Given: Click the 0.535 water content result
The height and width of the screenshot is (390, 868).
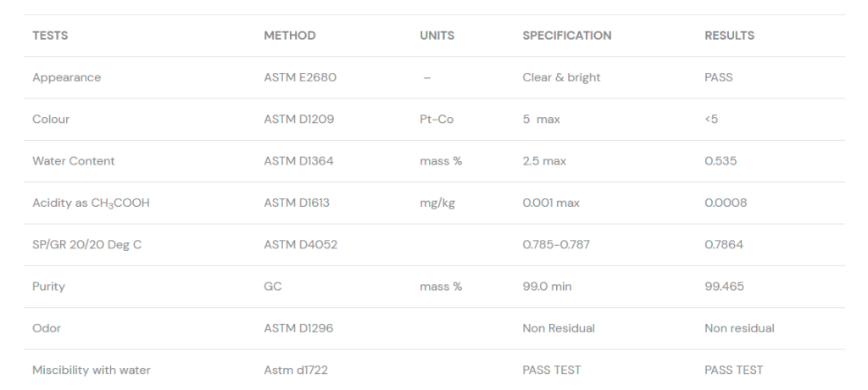Looking at the screenshot, I should click(721, 161).
